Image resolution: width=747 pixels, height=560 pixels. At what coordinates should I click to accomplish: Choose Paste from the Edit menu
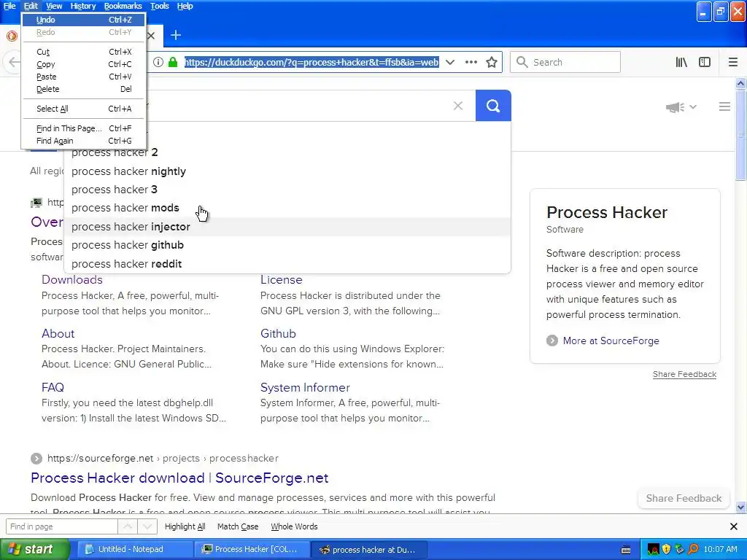click(x=84, y=77)
